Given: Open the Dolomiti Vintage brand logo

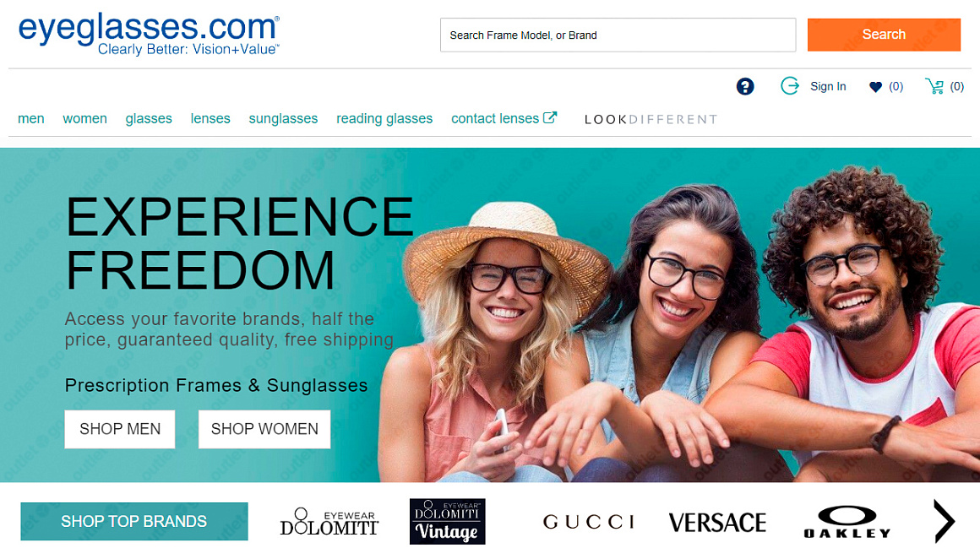Looking at the screenshot, I should tap(448, 522).
